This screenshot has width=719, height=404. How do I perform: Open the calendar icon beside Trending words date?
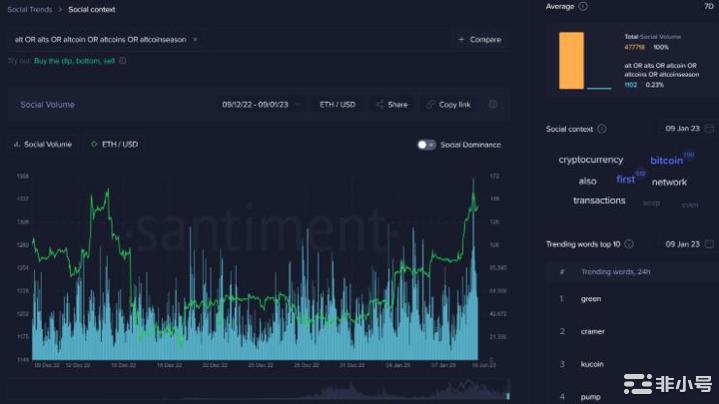point(709,244)
